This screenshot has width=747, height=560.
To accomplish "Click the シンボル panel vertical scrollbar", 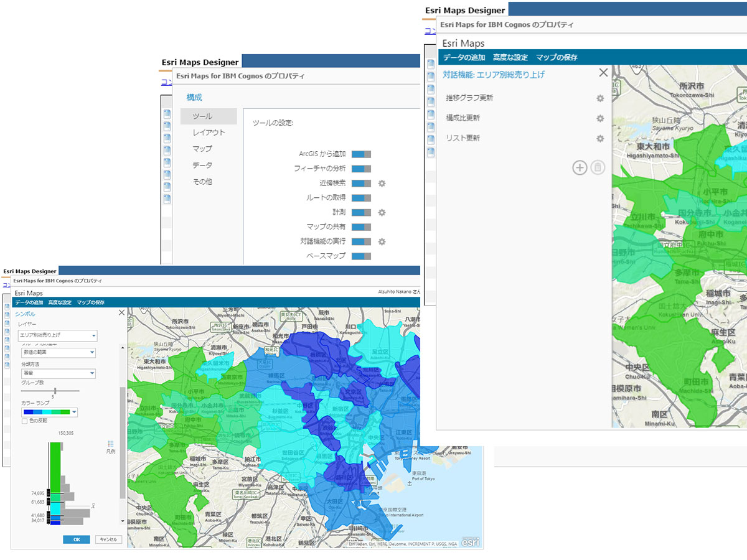I will point(122,442).
